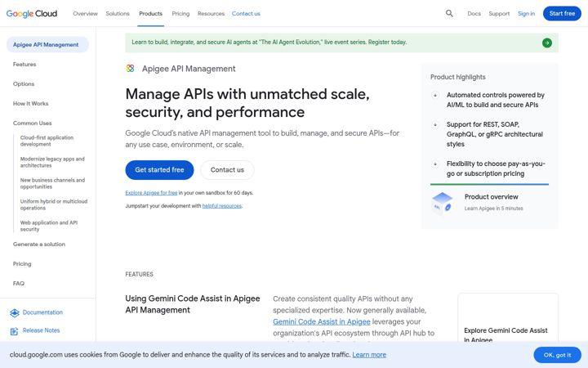
Task: Go to Options in the sidebar
Action: [x=24, y=83]
